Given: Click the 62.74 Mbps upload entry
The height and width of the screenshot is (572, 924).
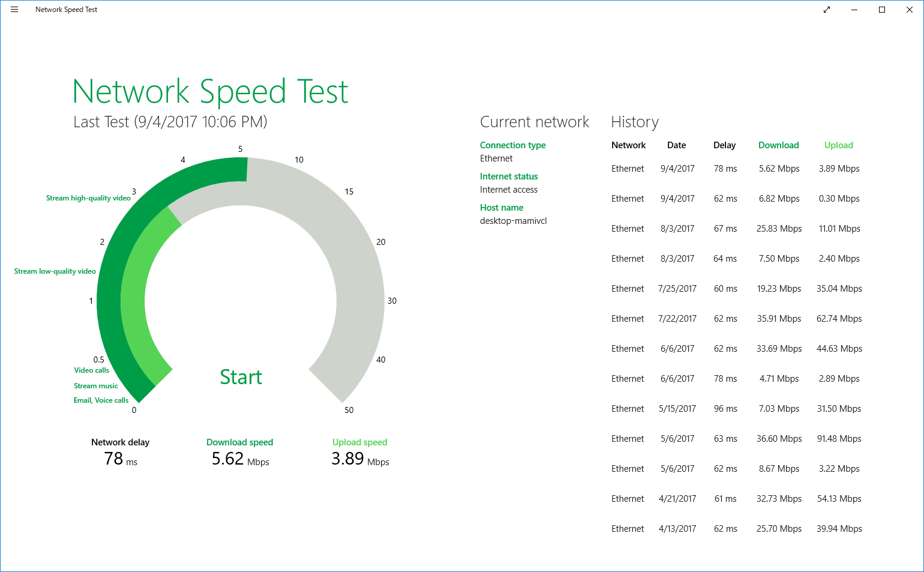Looking at the screenshot, I should tap(839, 319).
